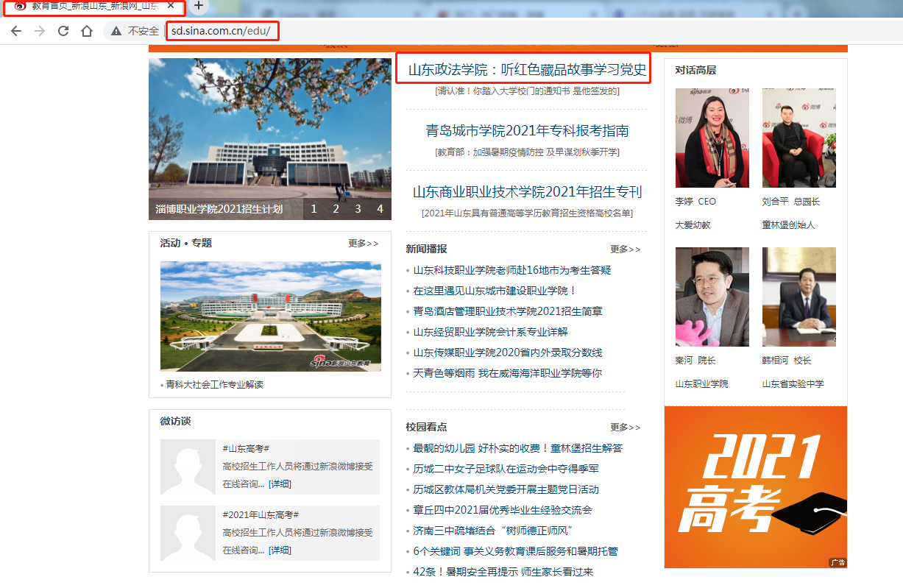903x588 pixels.
Task: Open 最靓的幼儿园 好朴实的收费 article
Action: (x=517, y=448)
